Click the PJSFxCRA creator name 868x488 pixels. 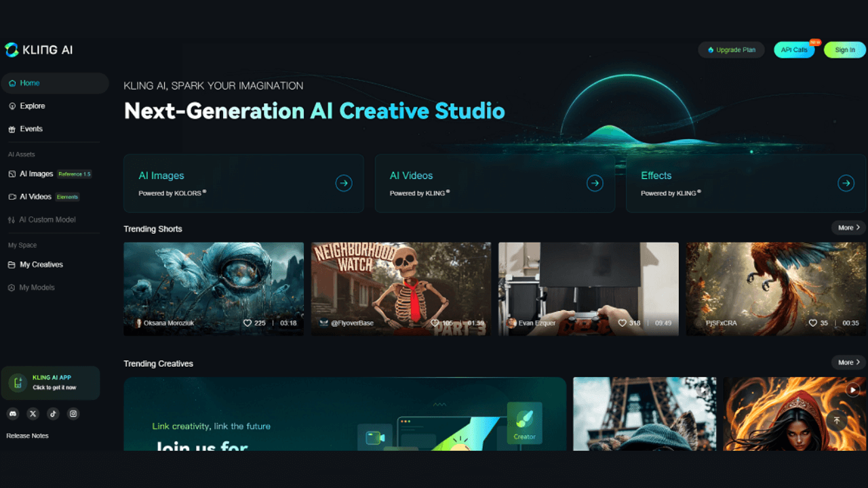722,323
